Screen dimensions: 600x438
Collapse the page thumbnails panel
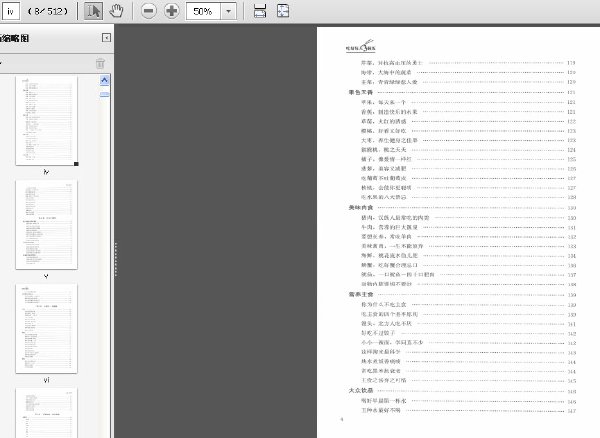click(x=106, y=37)
